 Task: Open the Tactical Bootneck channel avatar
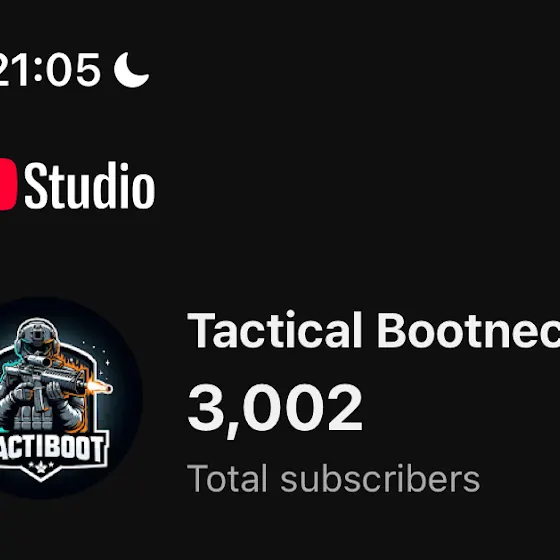(x=64, y=398)
